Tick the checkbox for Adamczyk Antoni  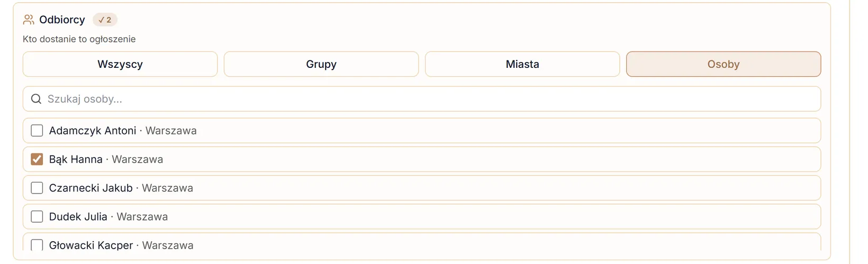click(37, 130)
